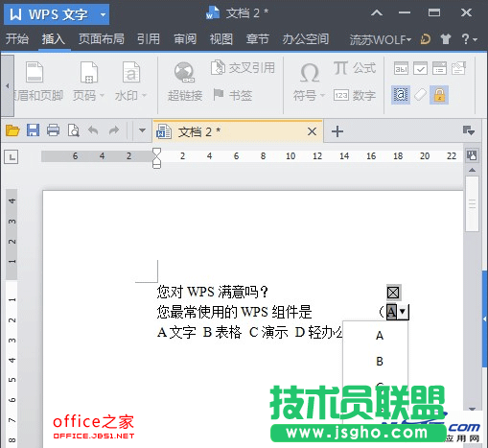Switch to the 开始 ribbon tab
The height and width of the screenshot is (448, 488).
click(x=17, y=39)
